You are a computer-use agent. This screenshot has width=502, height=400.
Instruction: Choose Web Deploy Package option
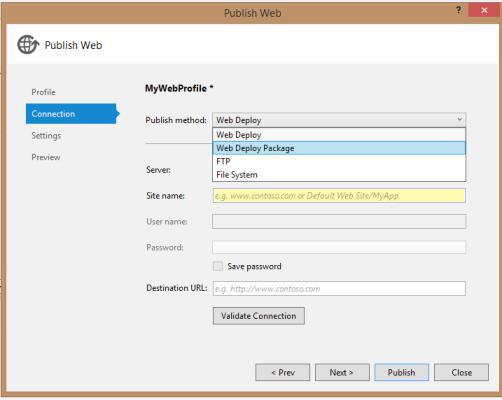pos(339,148)
